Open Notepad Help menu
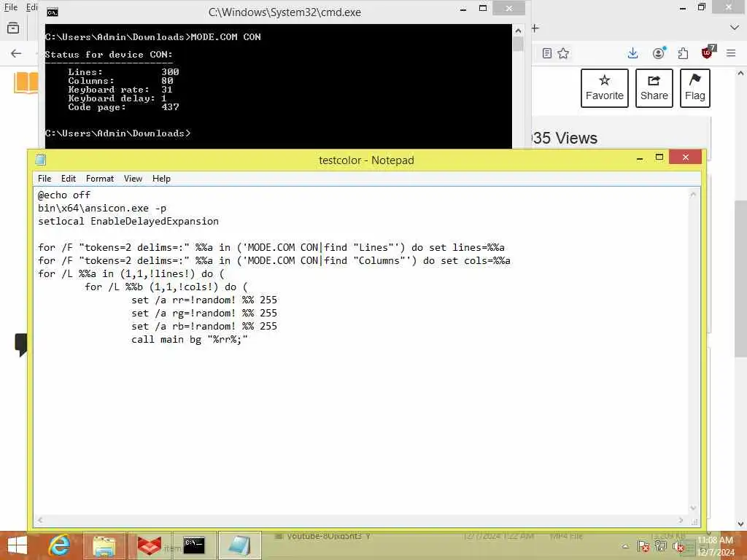The image size is (747, 560). click(161, 179)
